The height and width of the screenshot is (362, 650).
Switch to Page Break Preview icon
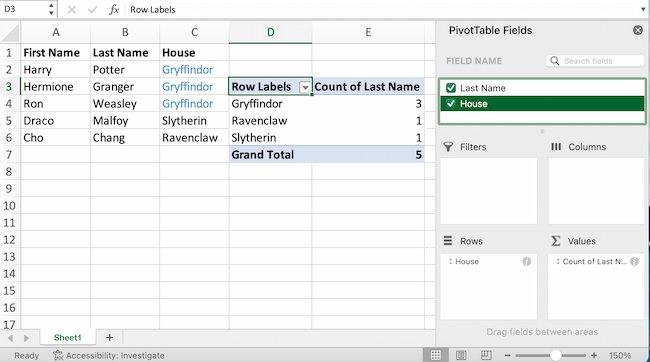pyautogui.click(x=486, y=355)
